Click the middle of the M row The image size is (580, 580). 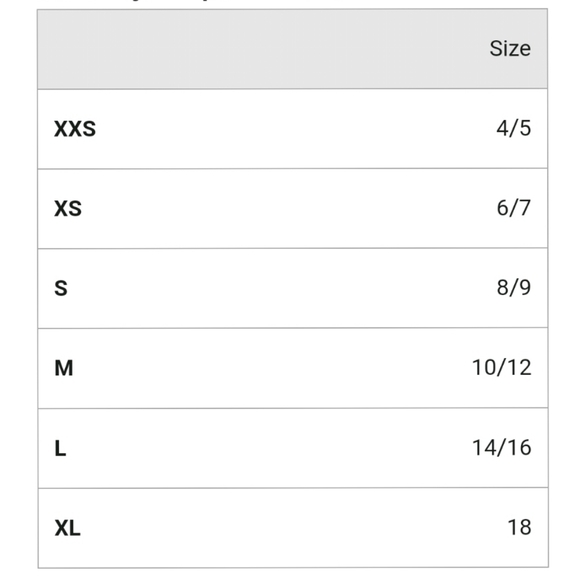(x=293, y=368)
